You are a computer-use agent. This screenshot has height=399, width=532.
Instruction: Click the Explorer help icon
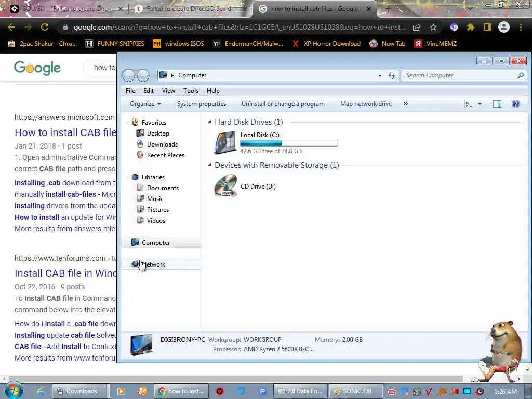(516, 104)
